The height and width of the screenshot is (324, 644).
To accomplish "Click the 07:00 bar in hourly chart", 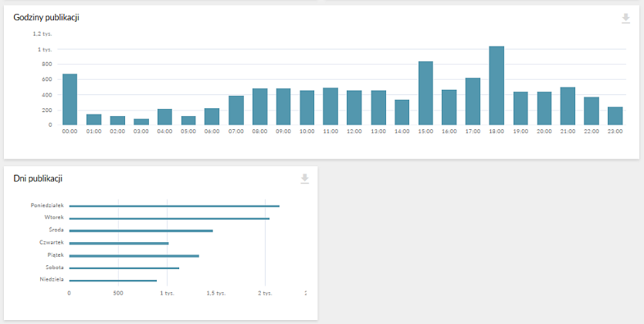I will coord(236,111).
